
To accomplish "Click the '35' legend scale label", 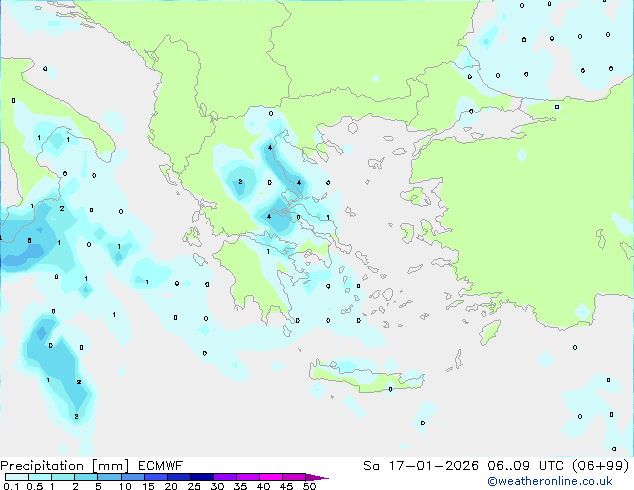I will [240, 486].
